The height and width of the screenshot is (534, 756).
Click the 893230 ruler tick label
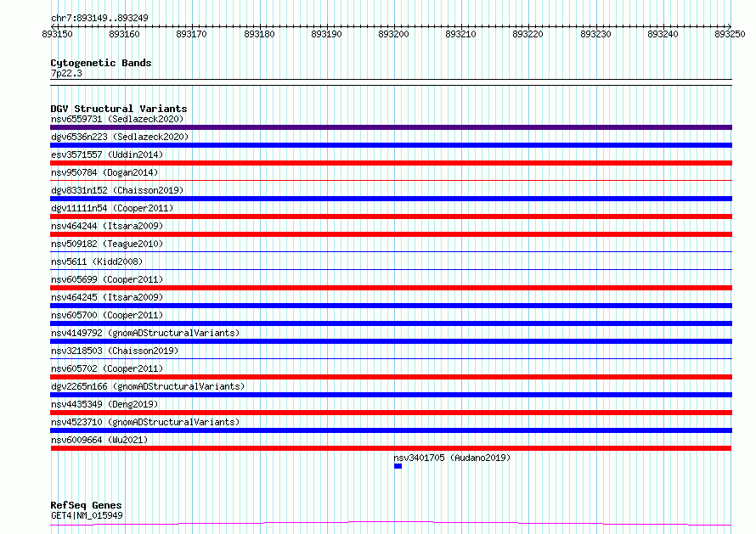pyautogui.click(x=595, y=34)
